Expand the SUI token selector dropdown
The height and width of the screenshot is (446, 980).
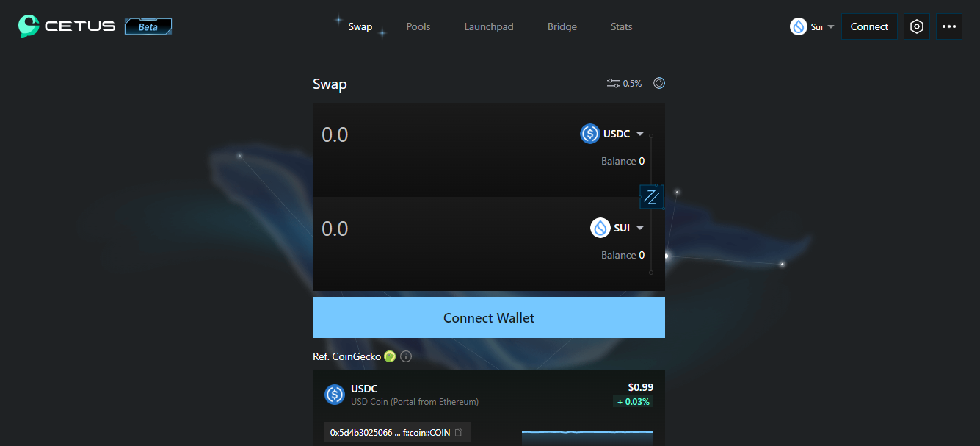617,228
